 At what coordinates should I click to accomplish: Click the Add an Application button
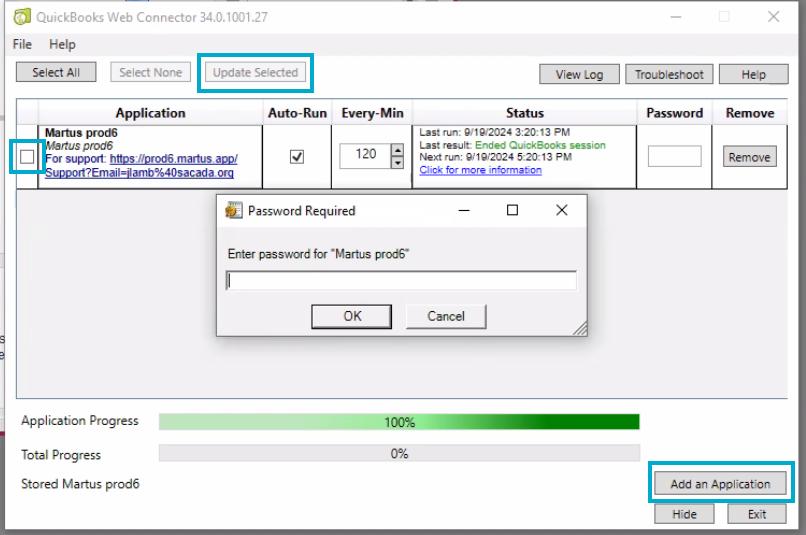[720, 484]
